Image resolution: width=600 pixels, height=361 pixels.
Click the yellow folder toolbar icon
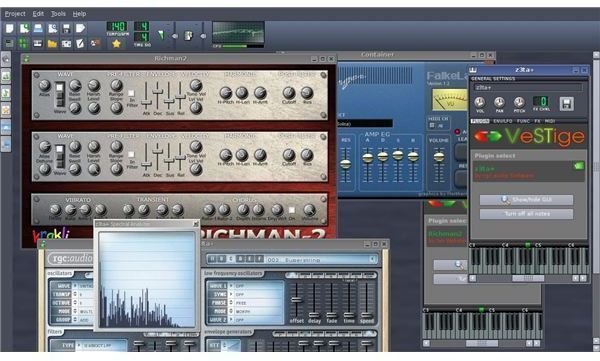pos(52,43)
